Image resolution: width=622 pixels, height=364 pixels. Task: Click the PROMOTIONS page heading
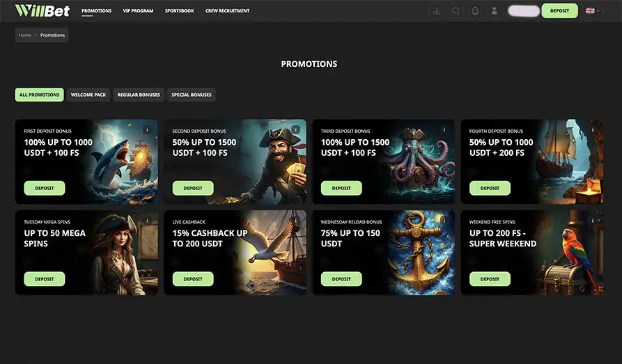coord(309,64)
